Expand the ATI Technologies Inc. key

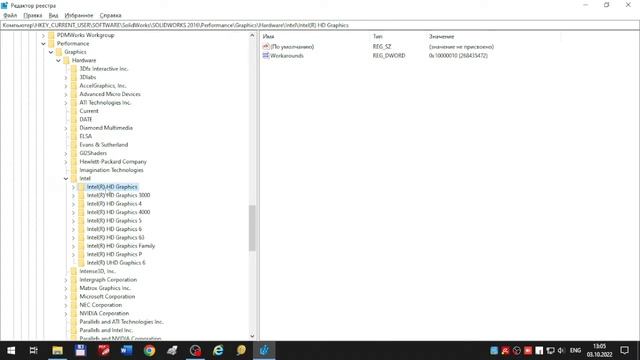pos(66,103)
